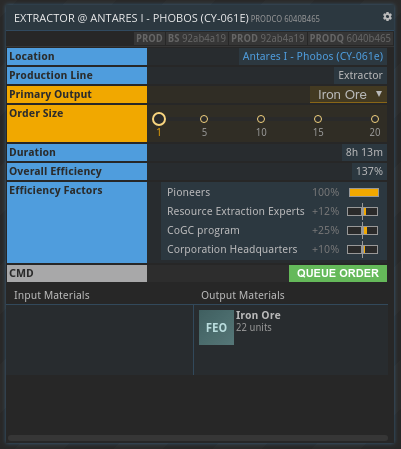Select order size 5
Viewport: 401px width, 449px height.
(204, 119)
